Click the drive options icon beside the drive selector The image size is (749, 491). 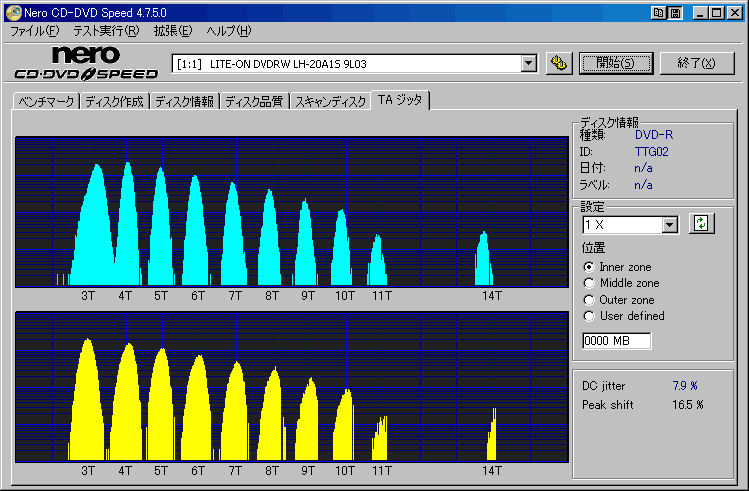click(558, 63)
